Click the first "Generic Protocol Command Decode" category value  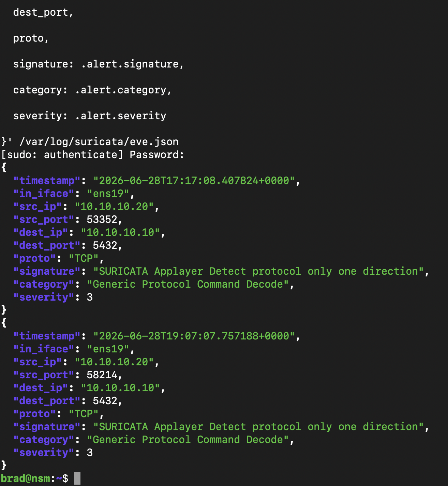[x=188, y=284]
